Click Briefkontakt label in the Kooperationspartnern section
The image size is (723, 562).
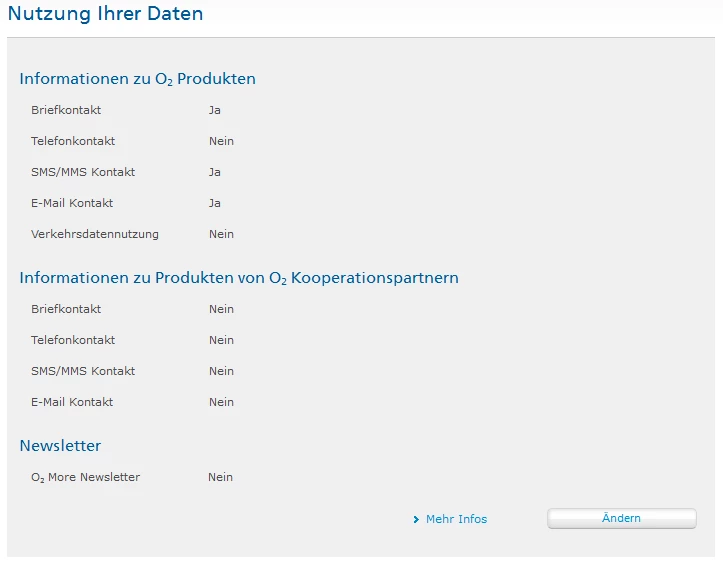66,309
